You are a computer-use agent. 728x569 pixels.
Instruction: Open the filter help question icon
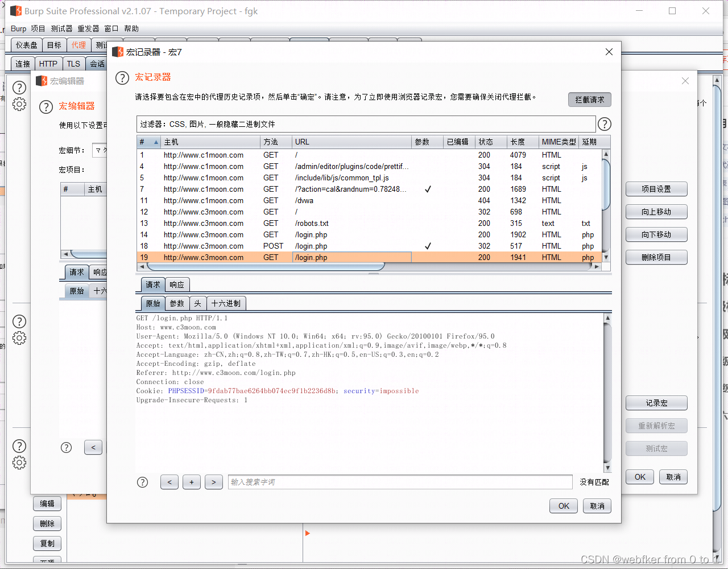click(605, 124)
